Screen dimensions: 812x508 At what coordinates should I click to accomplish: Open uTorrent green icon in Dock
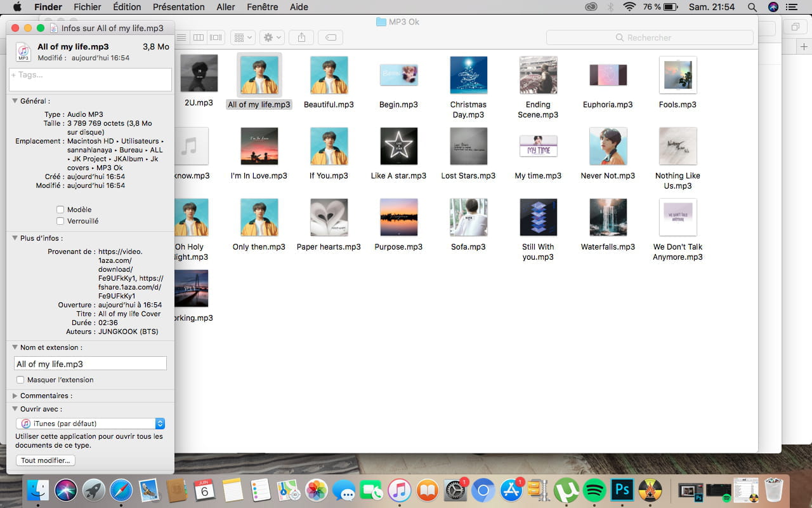coord(566,490)
